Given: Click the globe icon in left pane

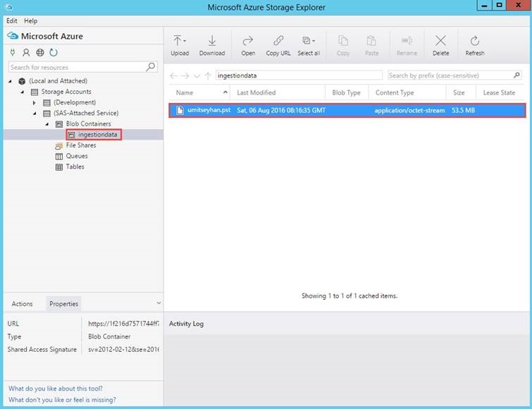Looking at the screenshot, I should (x=40, y=52).
